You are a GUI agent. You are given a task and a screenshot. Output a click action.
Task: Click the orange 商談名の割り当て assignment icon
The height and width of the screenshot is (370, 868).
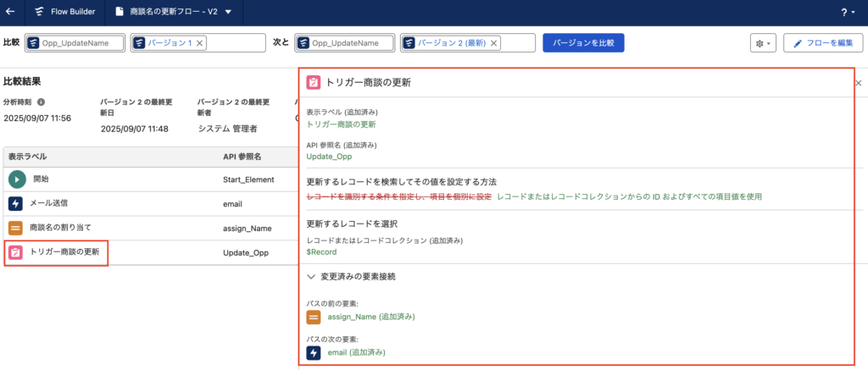[x=16, y=228]
